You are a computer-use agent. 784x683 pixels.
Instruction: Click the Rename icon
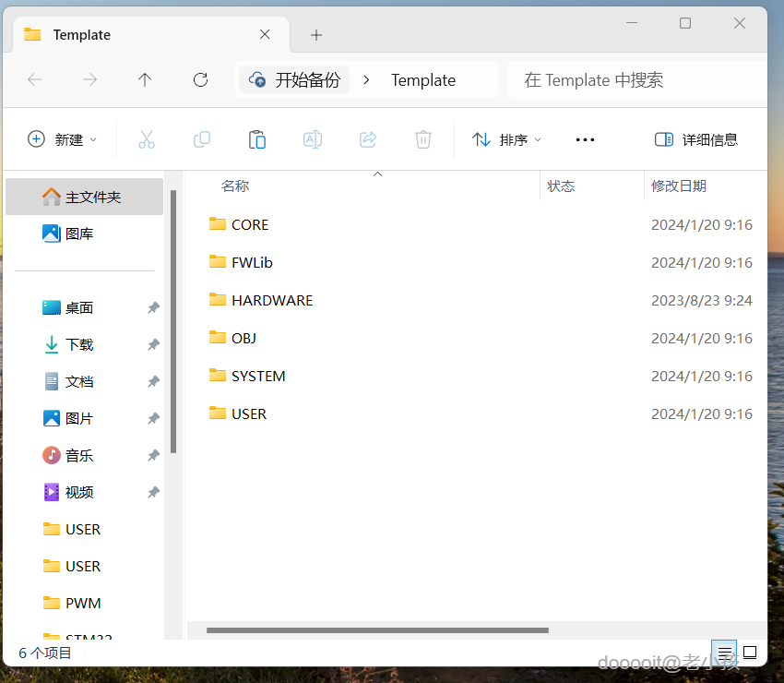tap(312, 138)
